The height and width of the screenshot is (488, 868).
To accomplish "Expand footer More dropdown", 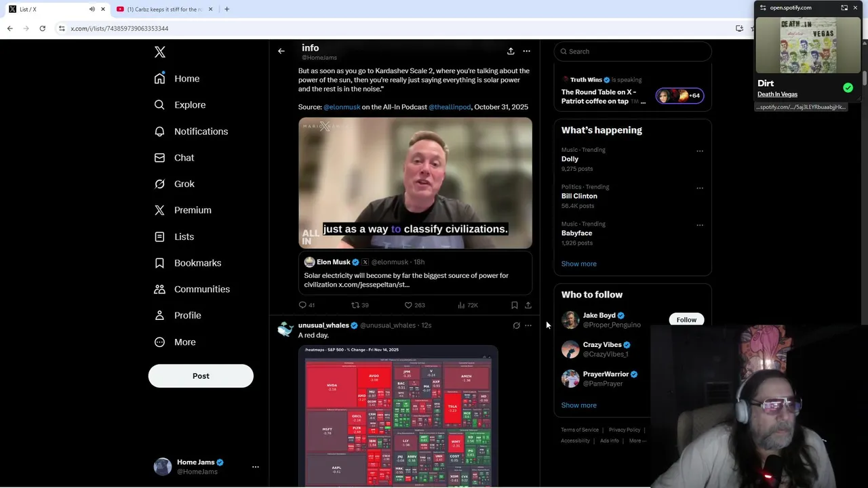I will coord(637,441).
